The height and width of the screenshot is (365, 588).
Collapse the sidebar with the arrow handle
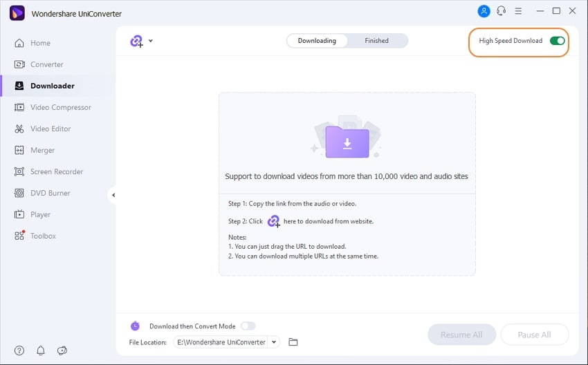[x=113, y=195]
